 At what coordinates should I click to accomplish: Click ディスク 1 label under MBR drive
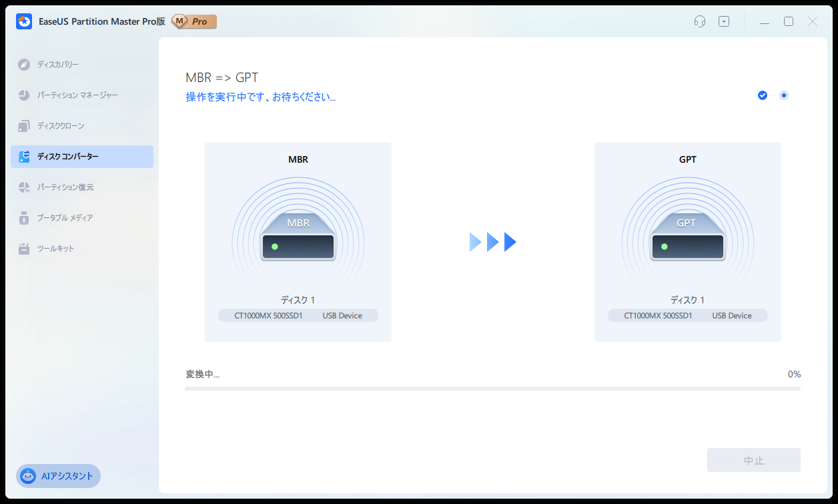tap(298, 300)
